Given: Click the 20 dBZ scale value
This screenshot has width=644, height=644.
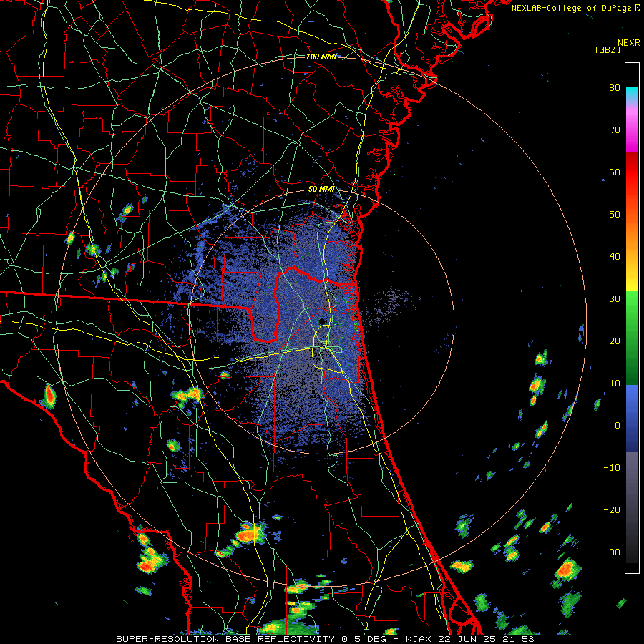Looking at the screenshot, I should click(615, 341).
